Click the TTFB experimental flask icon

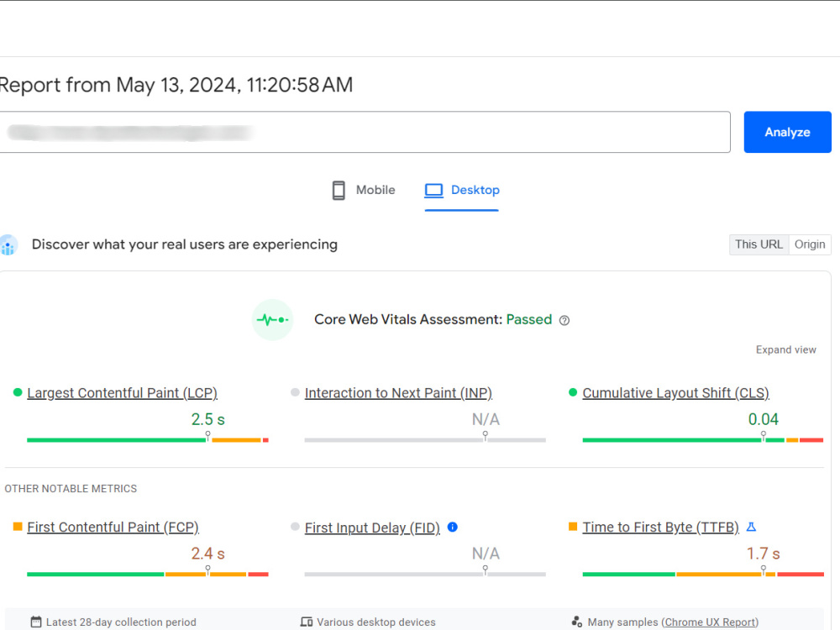click(x=751, y=528)
